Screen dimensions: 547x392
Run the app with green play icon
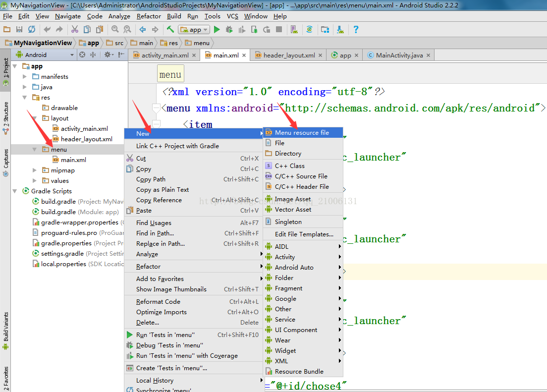(217, 30)
